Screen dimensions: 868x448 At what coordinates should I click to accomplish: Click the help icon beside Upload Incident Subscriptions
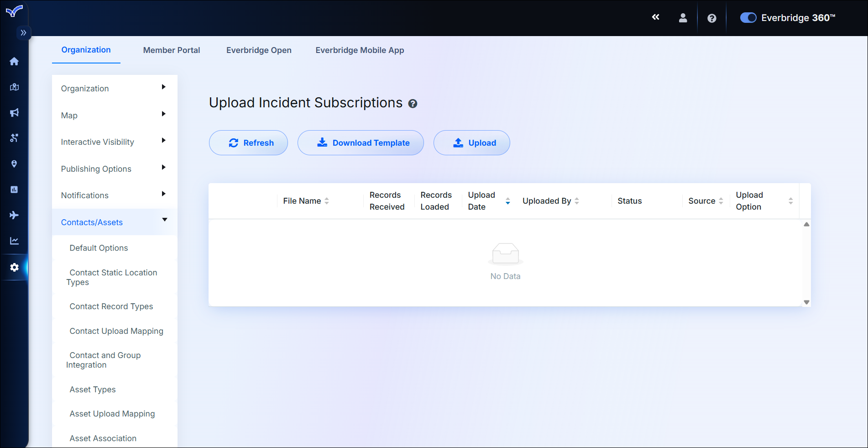[x=413, y=104]
